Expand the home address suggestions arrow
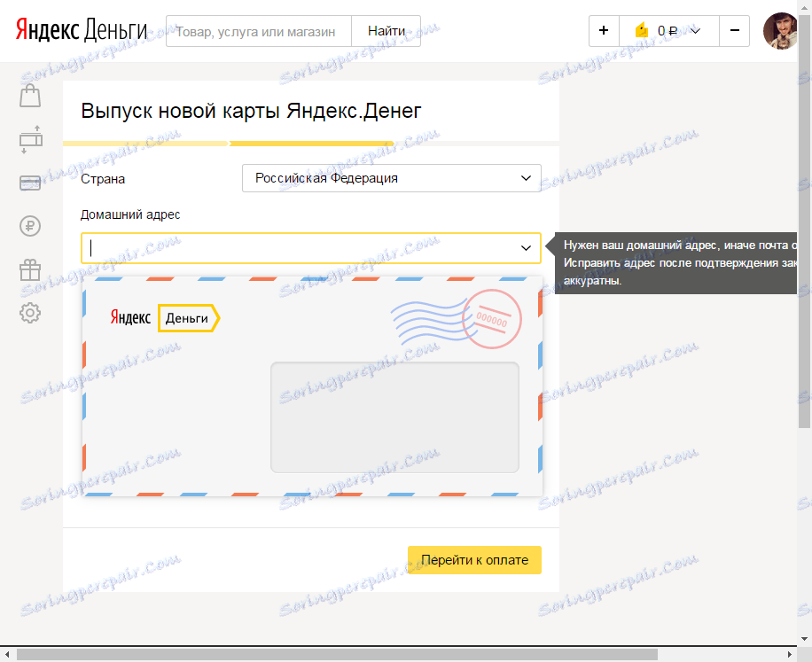 coord(526,248)
